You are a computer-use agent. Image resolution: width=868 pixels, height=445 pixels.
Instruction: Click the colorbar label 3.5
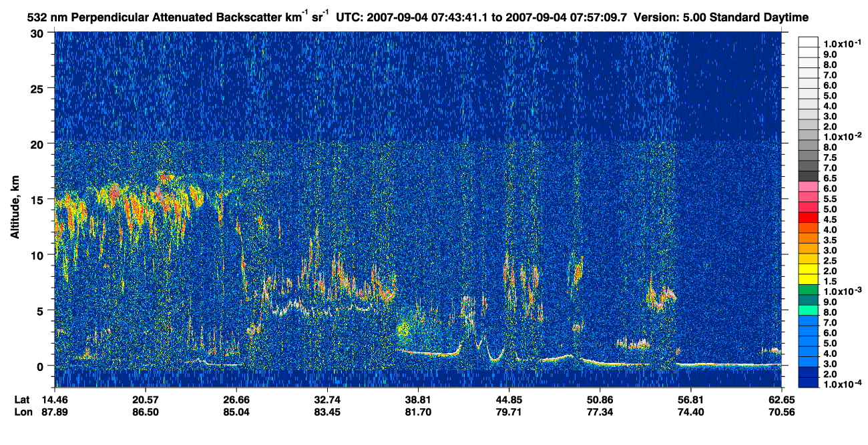(x=831, y=240)
